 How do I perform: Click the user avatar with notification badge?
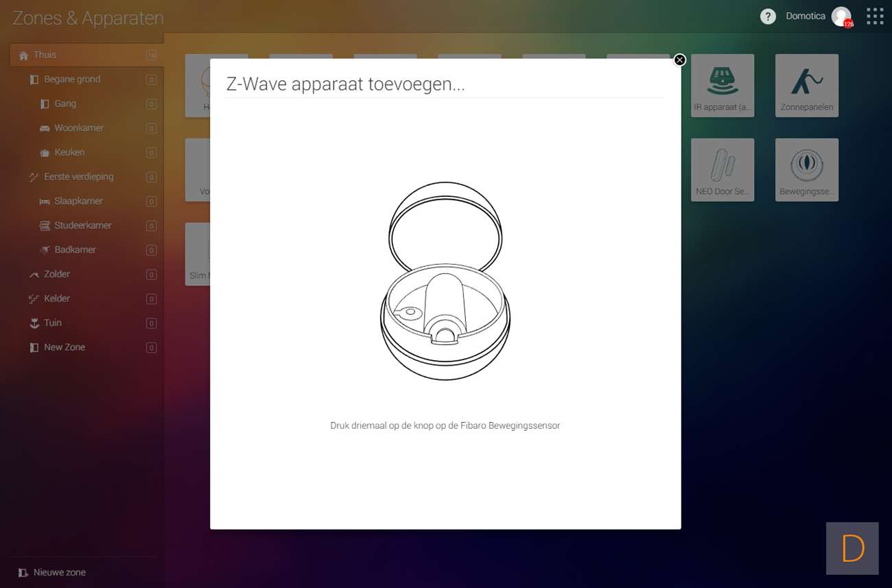(x=841, y=16)
